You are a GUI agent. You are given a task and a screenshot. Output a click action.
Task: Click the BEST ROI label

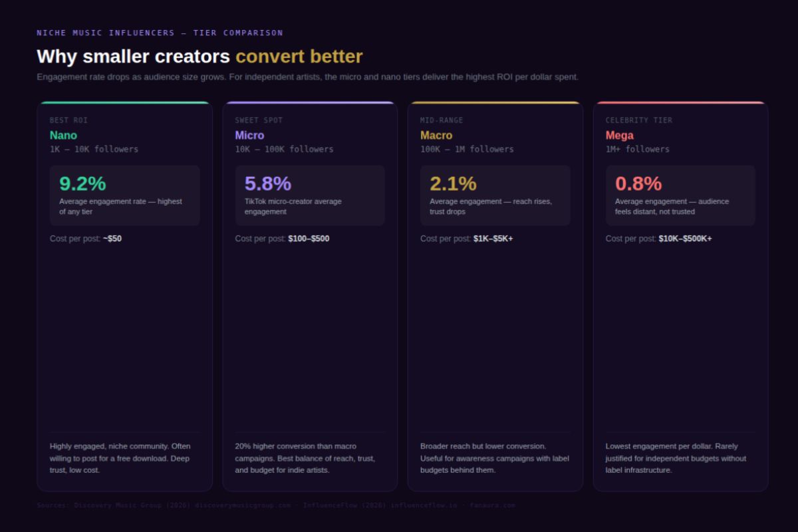pos(68,120)
